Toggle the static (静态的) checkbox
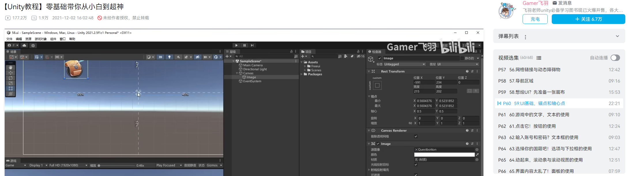 pos(462,58)
